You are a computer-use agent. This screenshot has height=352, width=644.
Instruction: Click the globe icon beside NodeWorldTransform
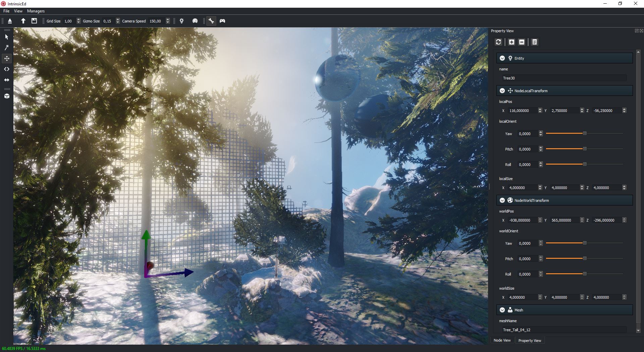(510, 200)
